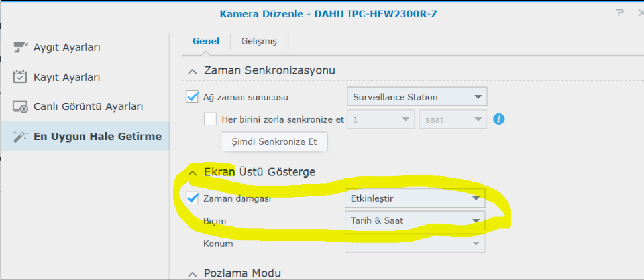Click the Kayıt Ayarları calendar icon
Viewport: 644px width, 280px height.
21,77
